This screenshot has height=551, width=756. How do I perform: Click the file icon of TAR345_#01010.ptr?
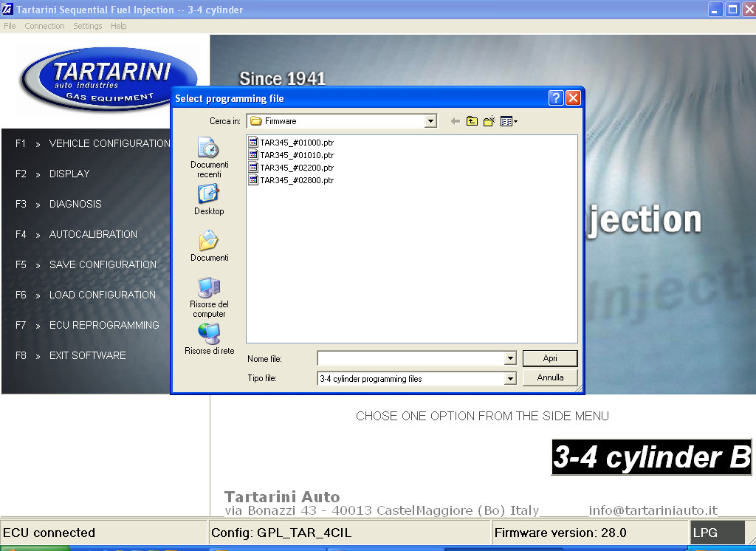(x=253, y=155)
